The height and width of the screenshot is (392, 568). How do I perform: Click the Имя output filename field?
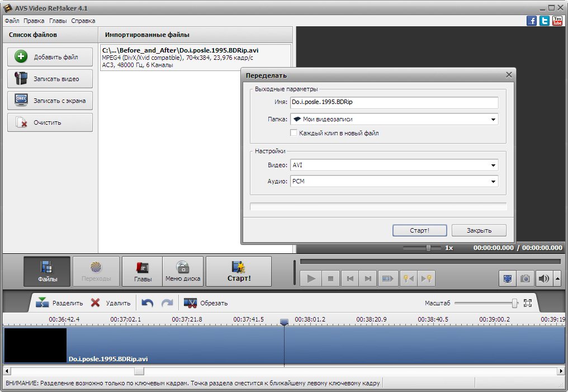pyautogui.click(x=394, y=103)
